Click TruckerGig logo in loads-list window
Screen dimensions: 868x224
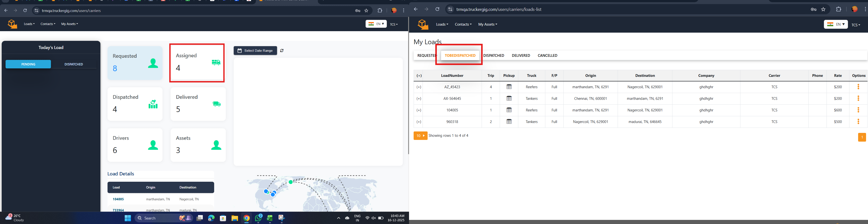tap(423, 24)
